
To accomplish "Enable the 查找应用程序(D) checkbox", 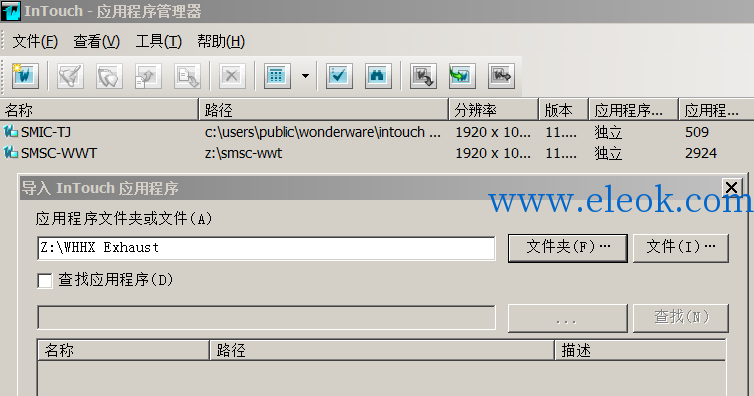I will click(45, 281).
